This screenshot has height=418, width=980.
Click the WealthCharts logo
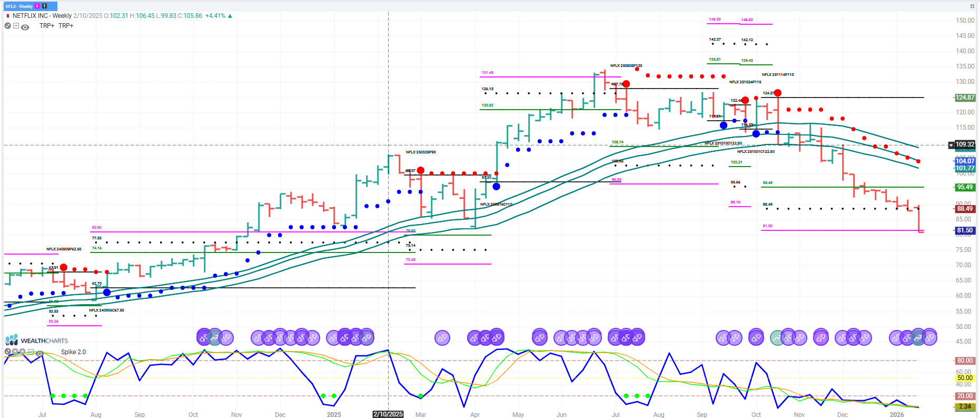37,341
